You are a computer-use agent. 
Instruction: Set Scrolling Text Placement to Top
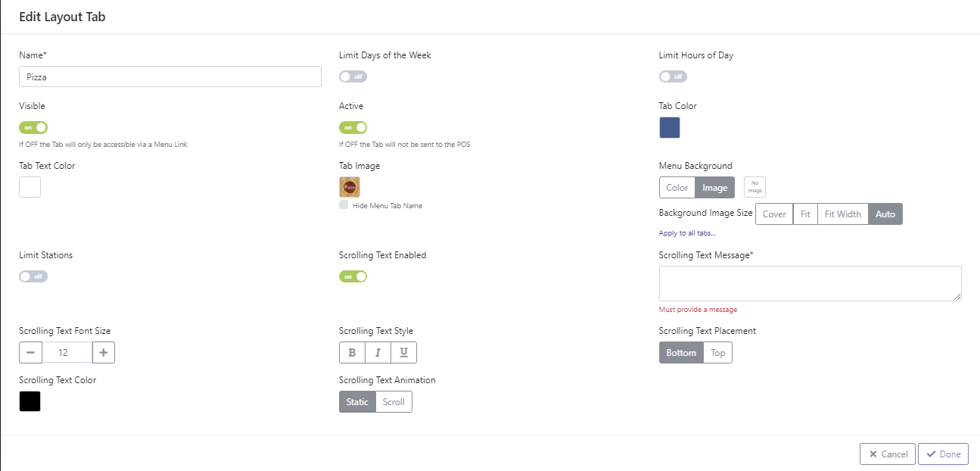pos(717,352)
